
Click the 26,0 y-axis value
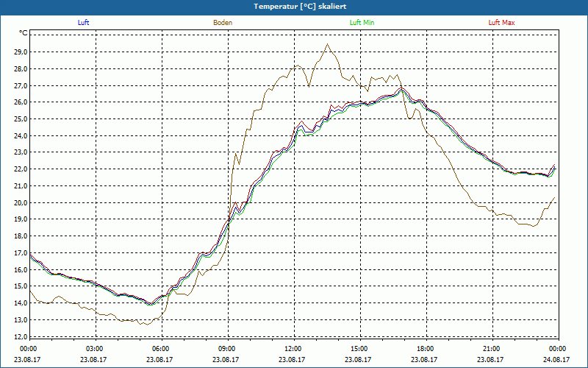point(21,102)
